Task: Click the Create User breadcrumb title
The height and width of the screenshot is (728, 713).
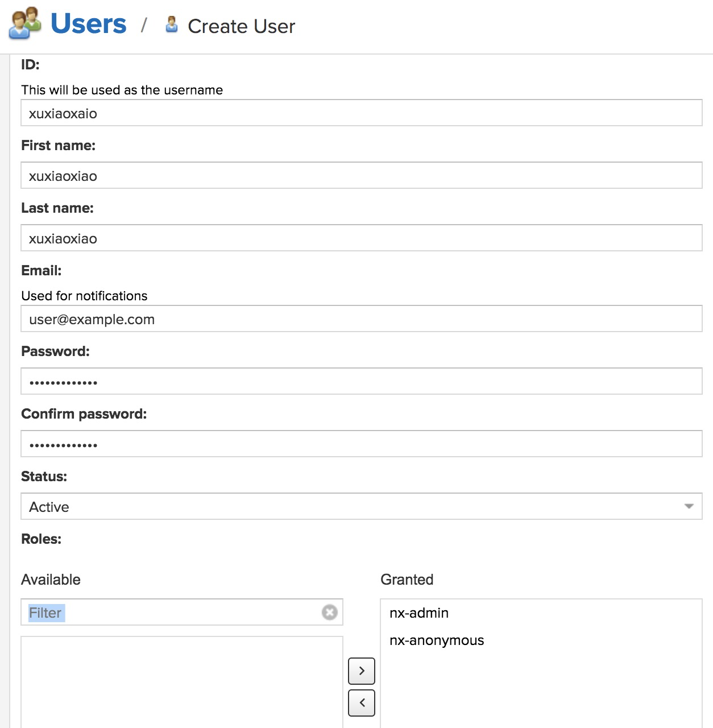Action: [x=241, y=26]
